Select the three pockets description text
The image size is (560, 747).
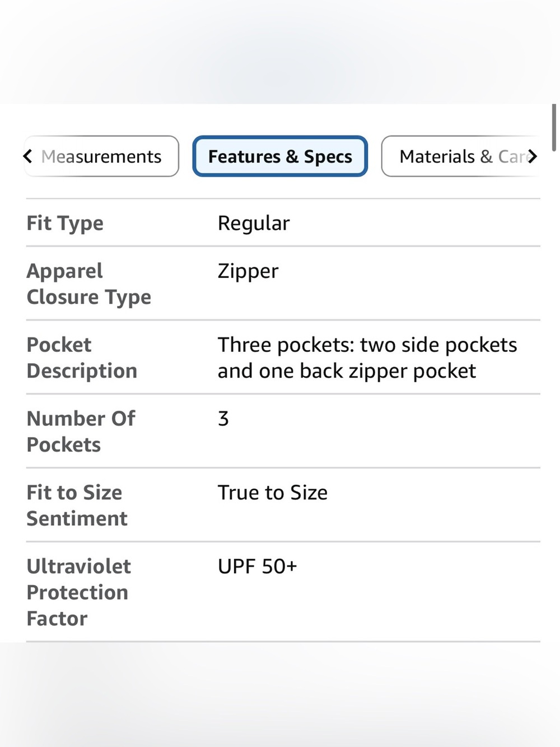click(367, 358)
